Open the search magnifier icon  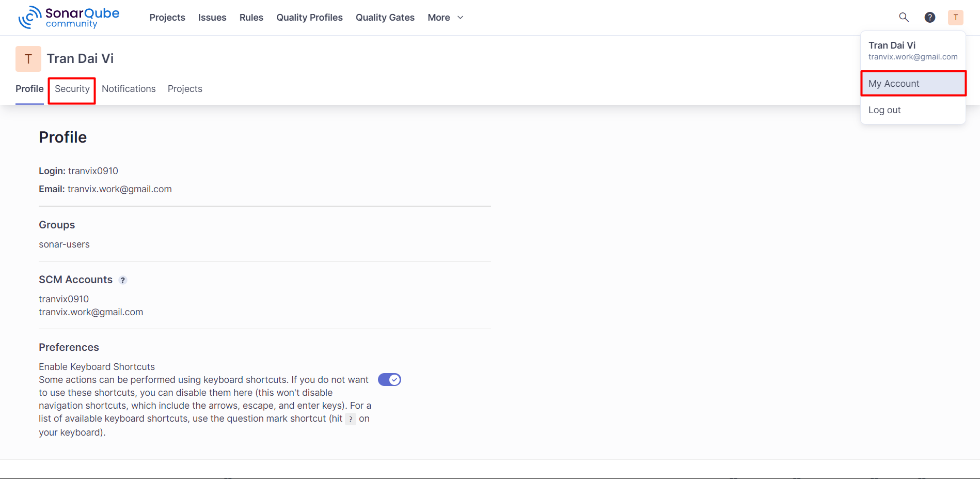tap(904, 17)
